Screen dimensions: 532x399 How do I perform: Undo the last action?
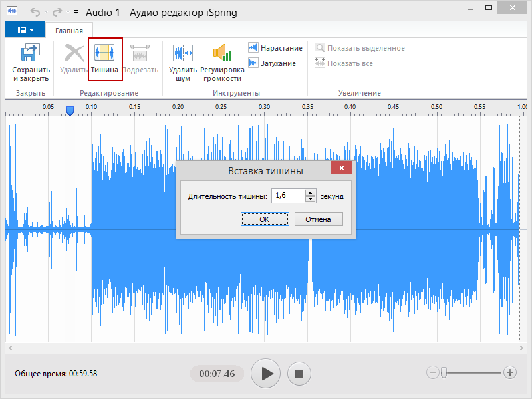click(x=35, y=12)
